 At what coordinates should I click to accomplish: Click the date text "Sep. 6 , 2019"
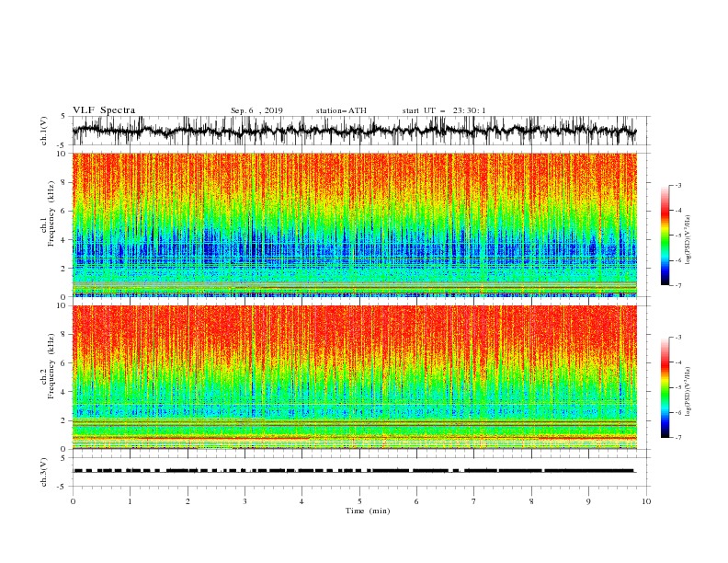[x=256, y=110]
